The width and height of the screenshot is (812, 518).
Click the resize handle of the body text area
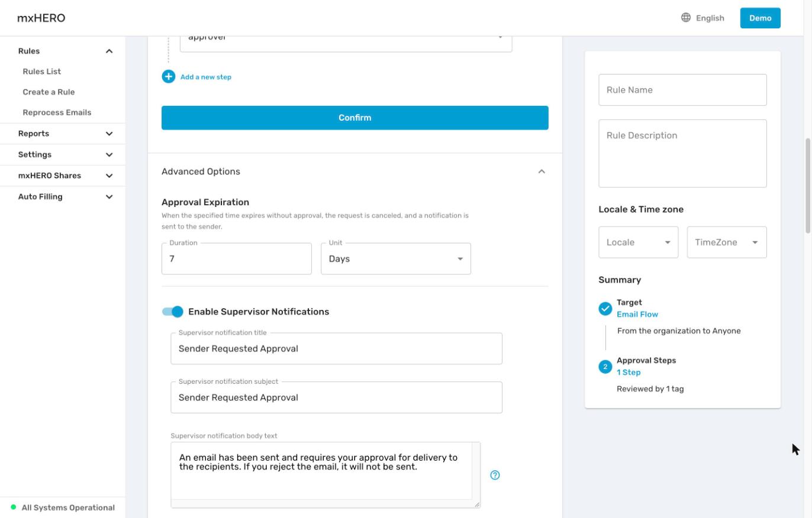click(477, 504)
